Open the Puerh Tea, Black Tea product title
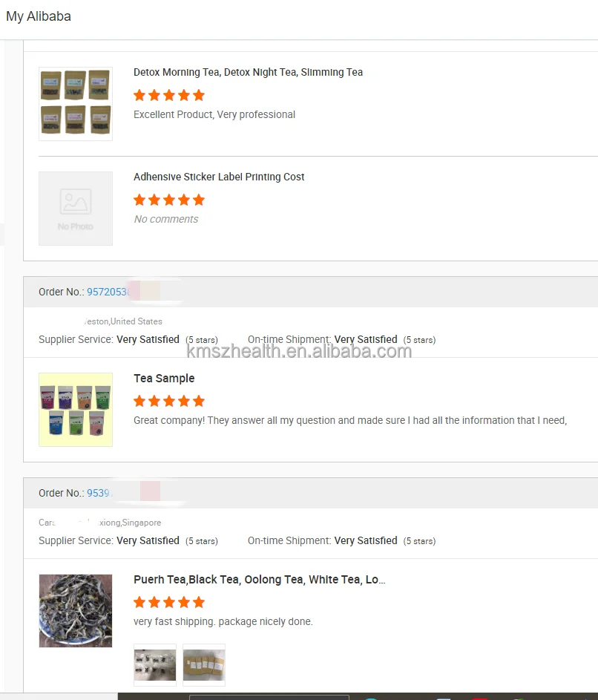 click(x=259, y=579)
